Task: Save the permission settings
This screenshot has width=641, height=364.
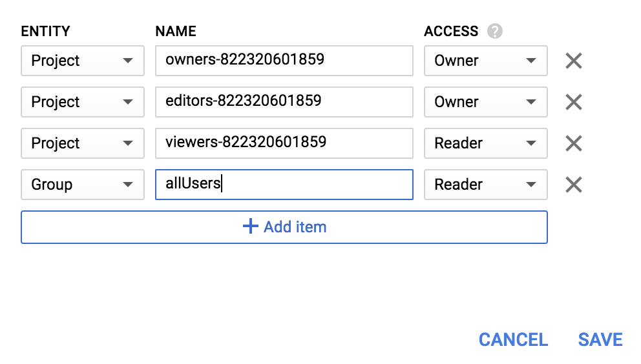Action: (600, 339)
